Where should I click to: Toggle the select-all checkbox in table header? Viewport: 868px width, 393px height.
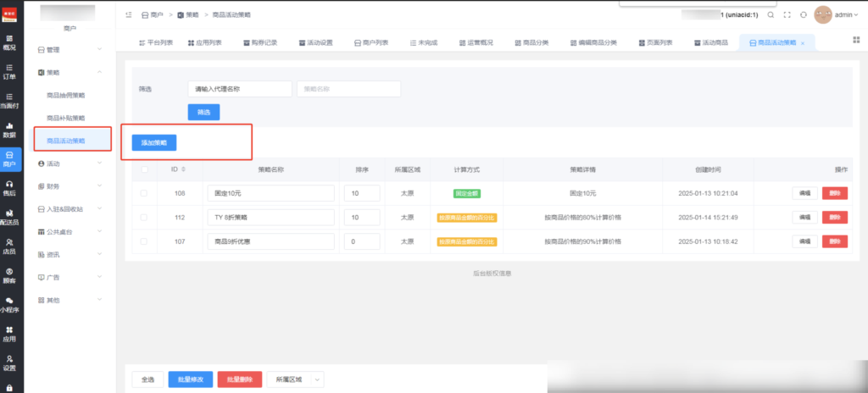[x=144, y=169]
